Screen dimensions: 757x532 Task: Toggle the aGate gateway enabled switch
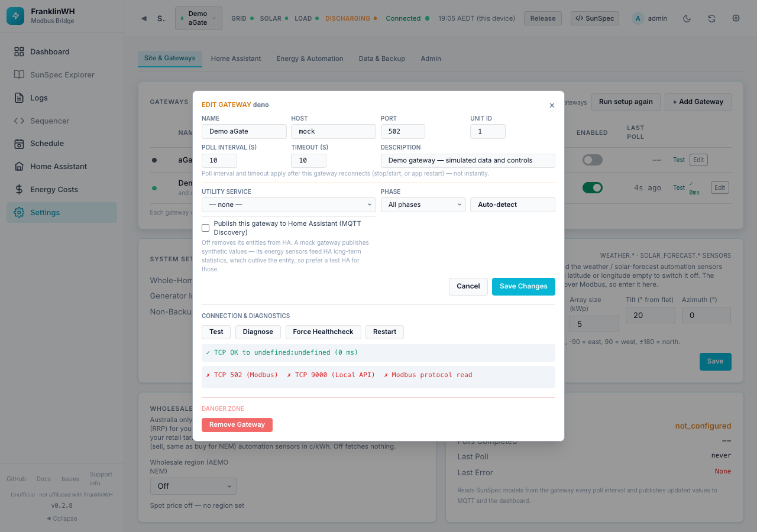coord(593,160)
